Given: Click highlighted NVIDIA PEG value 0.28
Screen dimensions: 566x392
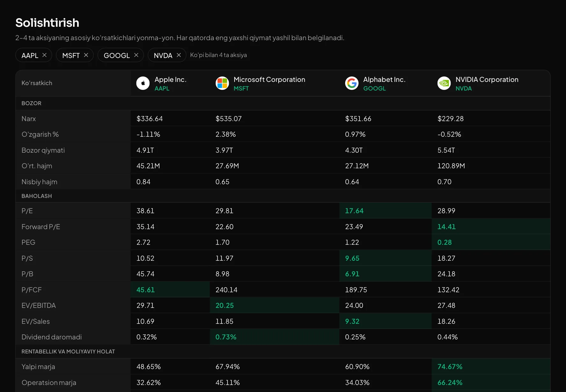Looking at the screenshot, I should point(445,242).
